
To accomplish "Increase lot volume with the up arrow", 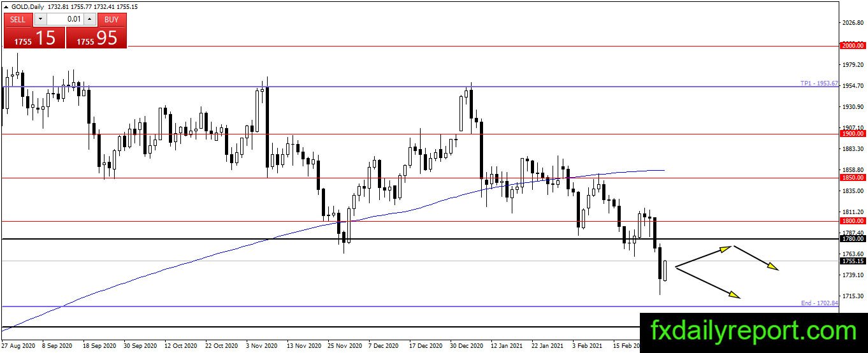I will tap(90, 20).
